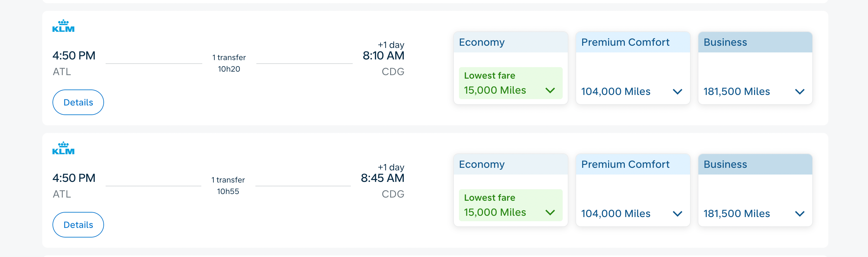Open Details for the 10h20 flight

[x=78, y=102]
